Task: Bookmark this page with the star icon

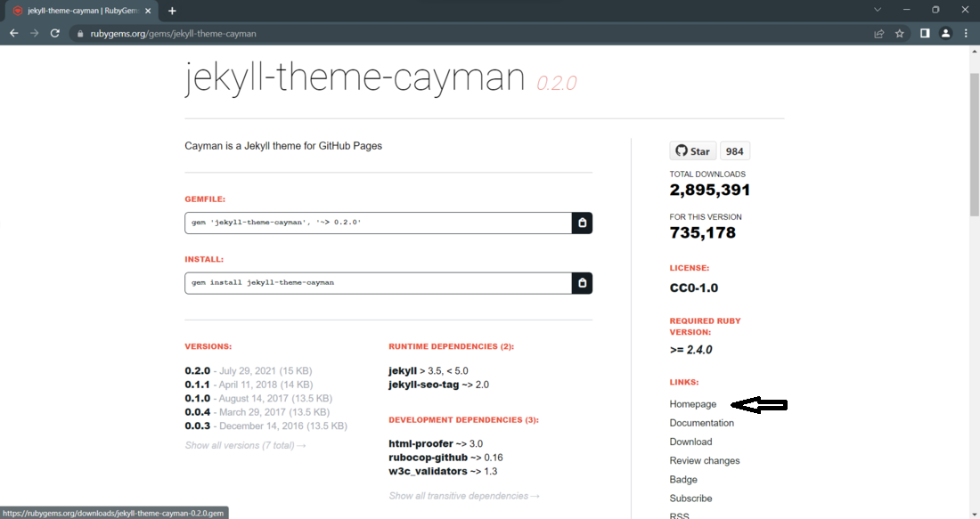Action: 900,34
